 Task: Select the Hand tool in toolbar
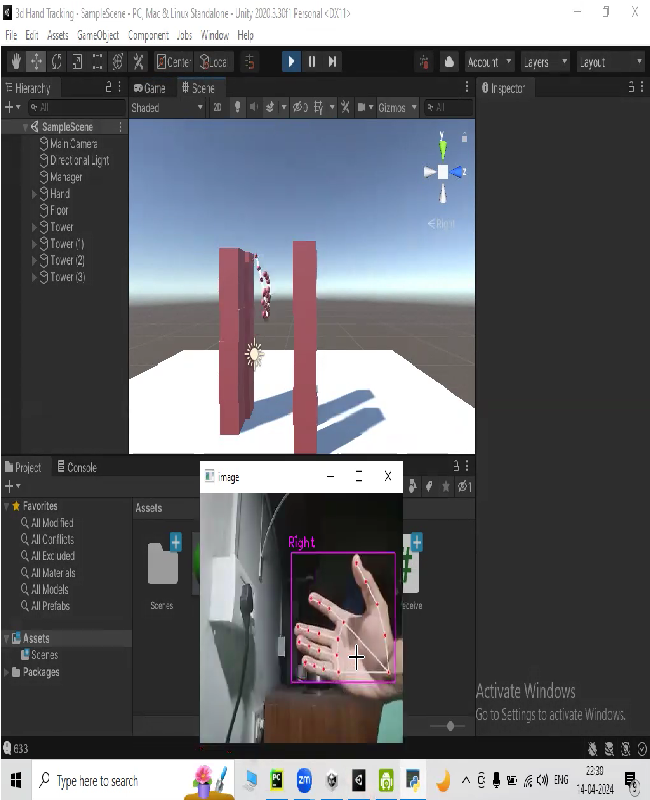[x=16, y=62]
